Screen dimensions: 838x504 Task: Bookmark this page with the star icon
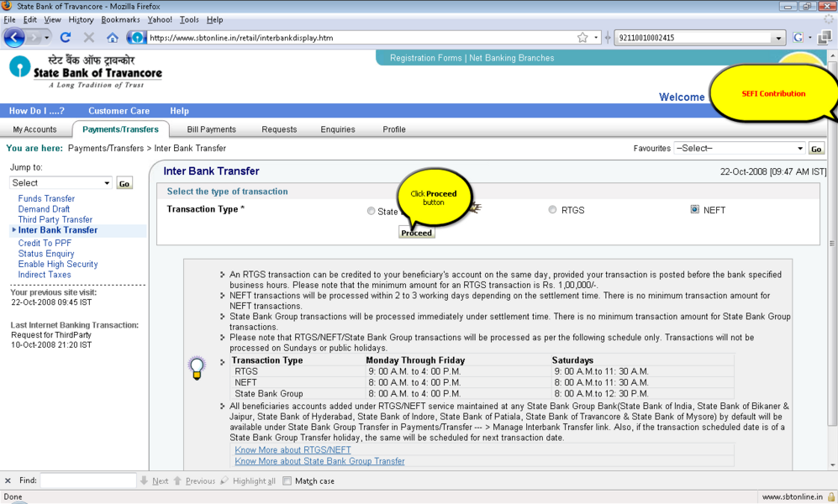point(582,38)
